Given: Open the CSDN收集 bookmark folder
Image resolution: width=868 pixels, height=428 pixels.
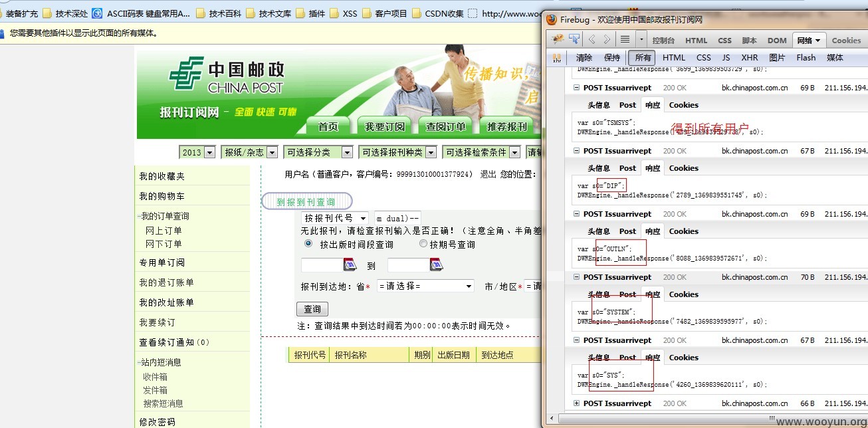Looking at the screenshot, I should (438, 13).
